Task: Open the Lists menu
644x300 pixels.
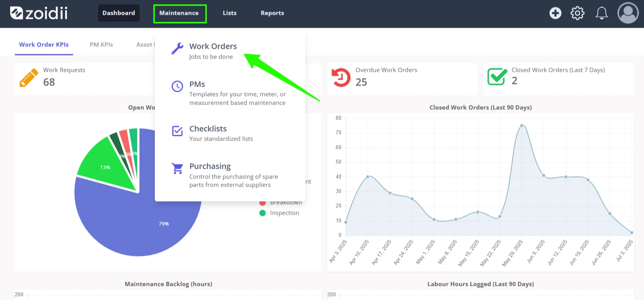Action: (x=230, y=13)
